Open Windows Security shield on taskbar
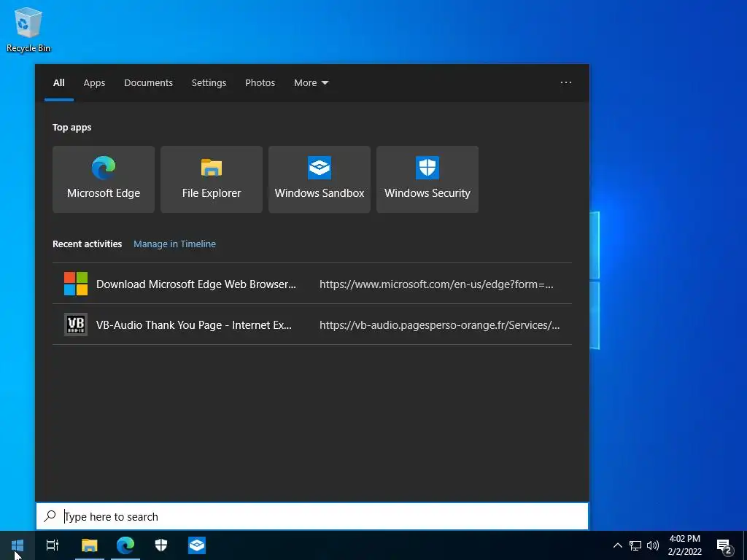Image resolution: width=747 pixels, height=560 pixels. [161, 545]
